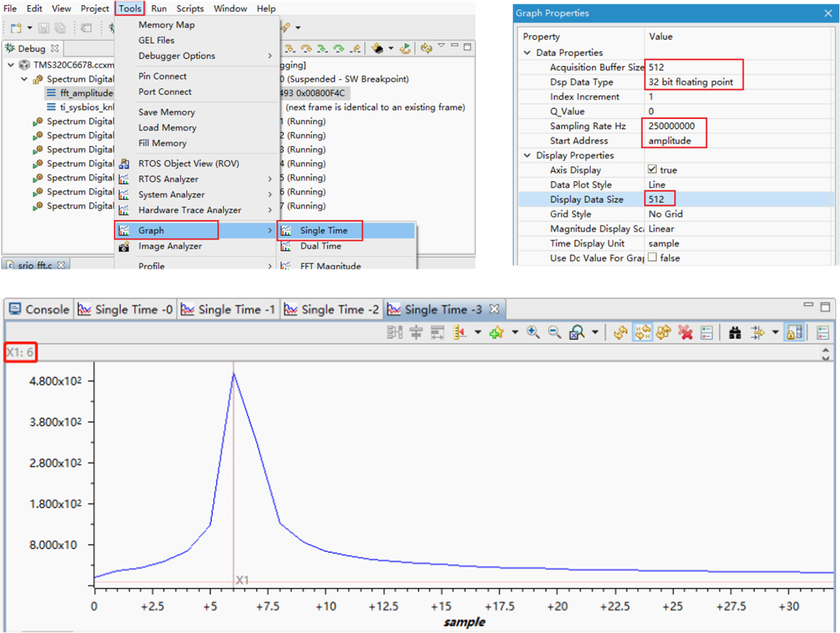Select the ti_sysbios_knl stack frame
Viewport: 840px width, 633px height.
pos(79,107)
